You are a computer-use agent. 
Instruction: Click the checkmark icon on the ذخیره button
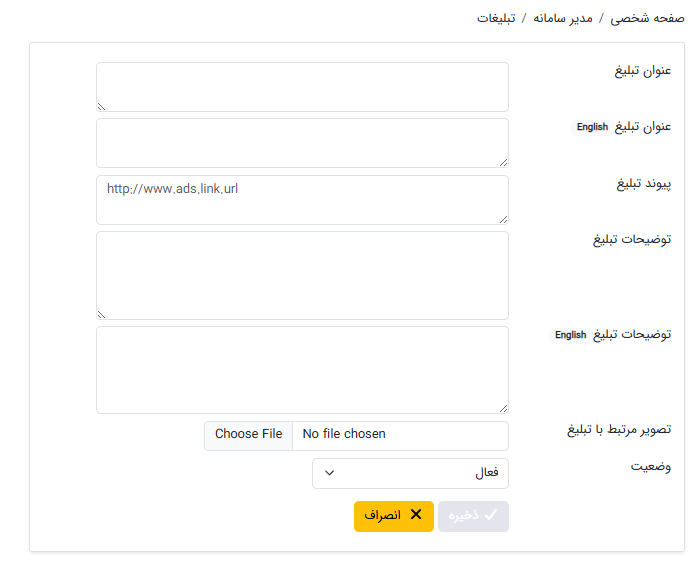[490, 516]
